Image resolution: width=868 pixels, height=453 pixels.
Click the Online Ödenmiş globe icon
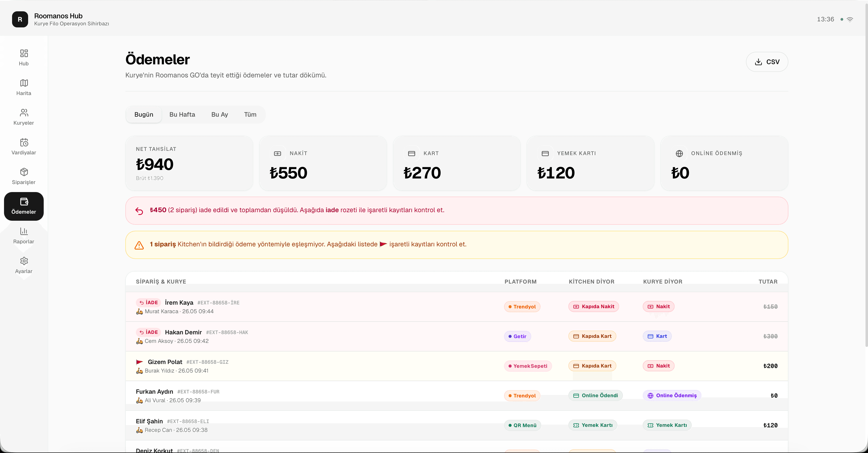tap(679, 154)
